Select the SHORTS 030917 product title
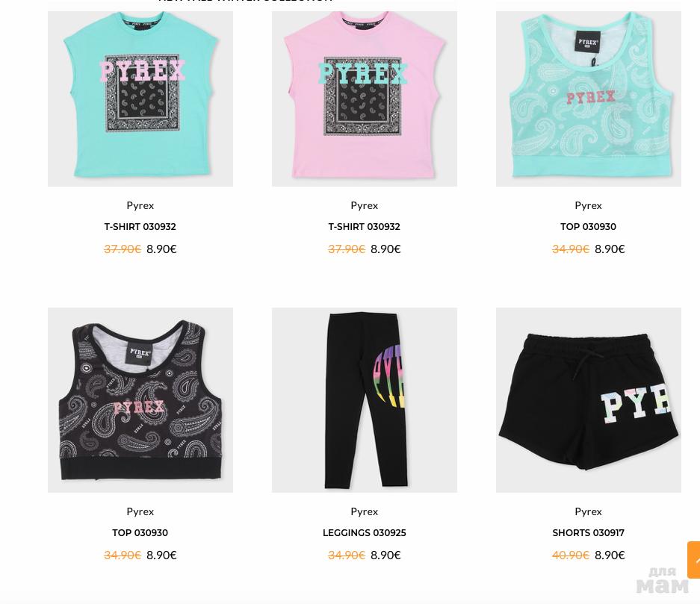Screen dimensions: 700x604 coord(589,532)
